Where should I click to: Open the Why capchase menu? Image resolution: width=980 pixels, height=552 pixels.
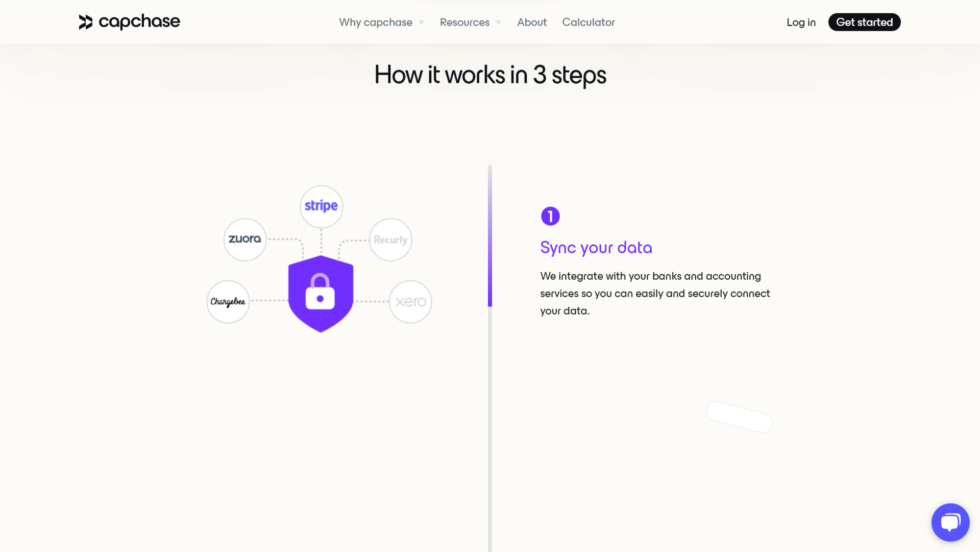376,22
